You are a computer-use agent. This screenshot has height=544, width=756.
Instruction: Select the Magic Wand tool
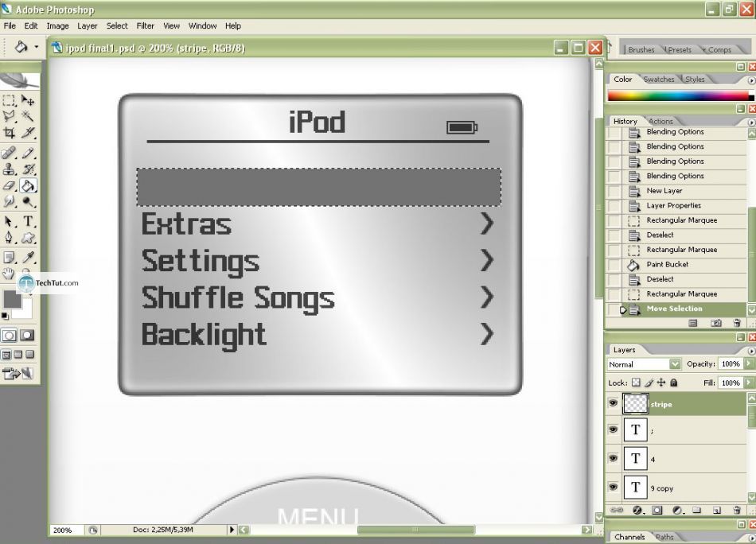coord(28,115)
